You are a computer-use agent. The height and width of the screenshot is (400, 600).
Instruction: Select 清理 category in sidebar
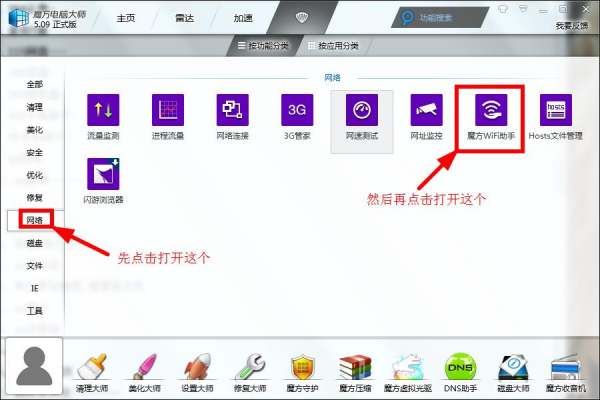pos(34,107)
